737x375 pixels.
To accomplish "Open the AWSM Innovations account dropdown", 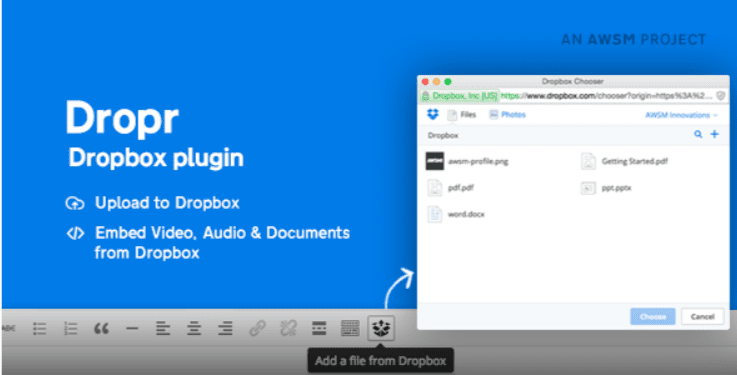I will [x=682, y=115].
